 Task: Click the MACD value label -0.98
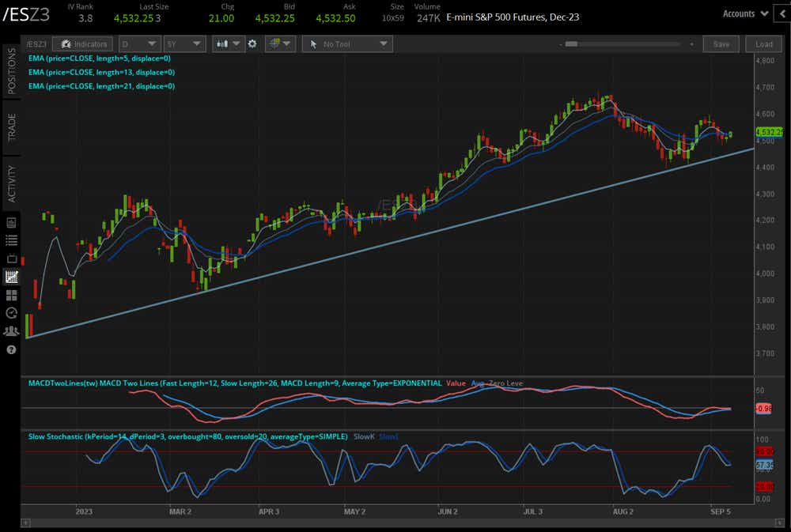[763, 409]
